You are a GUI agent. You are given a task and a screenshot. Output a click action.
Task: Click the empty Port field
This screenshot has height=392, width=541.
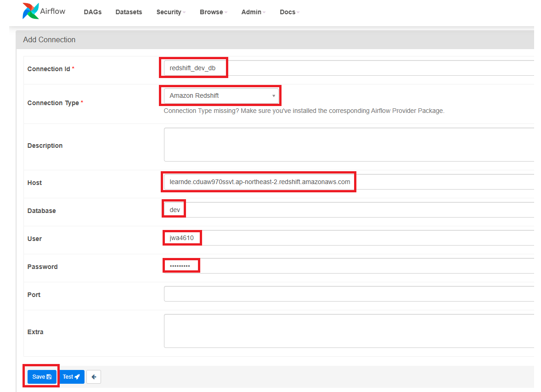click(x=349, y=294)
